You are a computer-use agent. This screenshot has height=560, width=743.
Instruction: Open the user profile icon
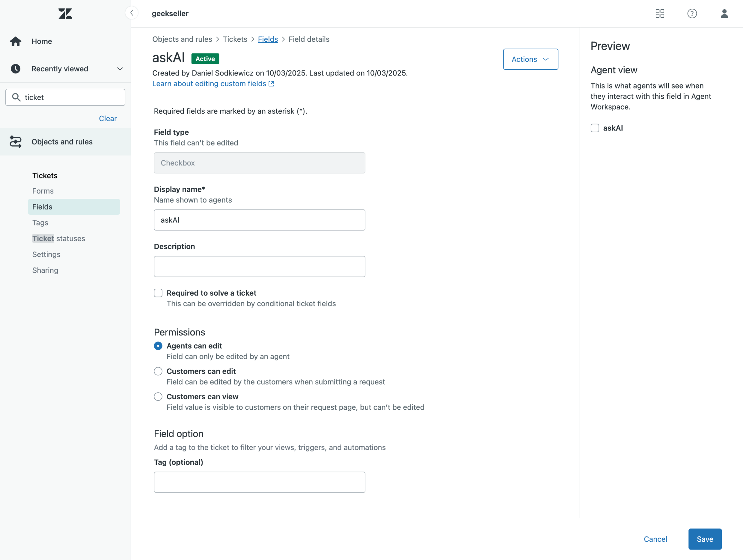(x=724, y=13)
